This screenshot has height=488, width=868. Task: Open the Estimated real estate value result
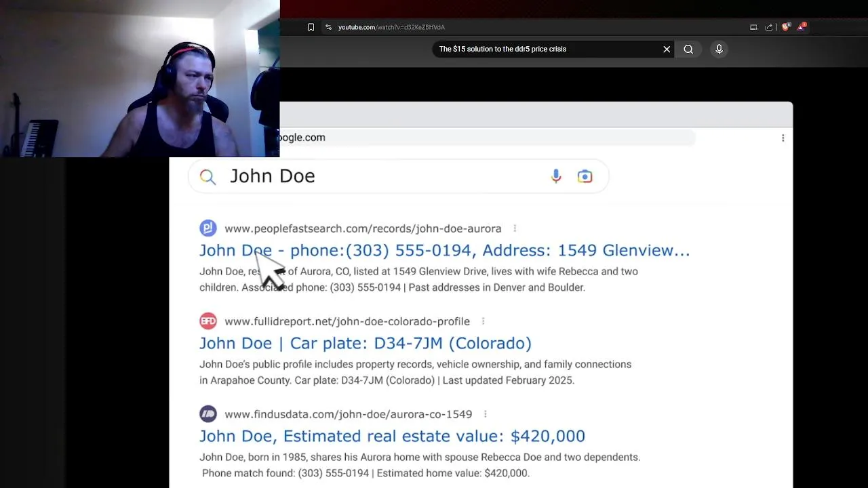(x=392, y=436)
